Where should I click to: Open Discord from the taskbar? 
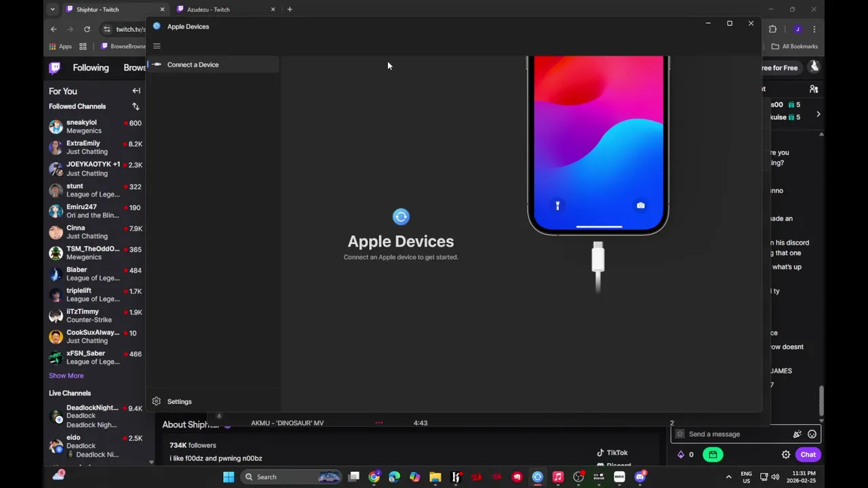pos(639,476)
